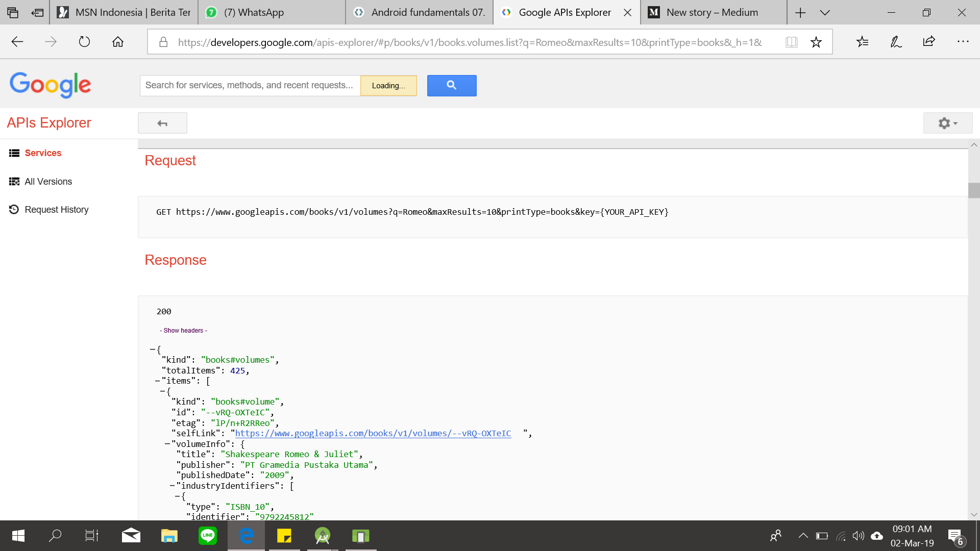Open the selfLink googleapis volumes URL
Screen dimensions: 980x551
[x=373, y=433]
